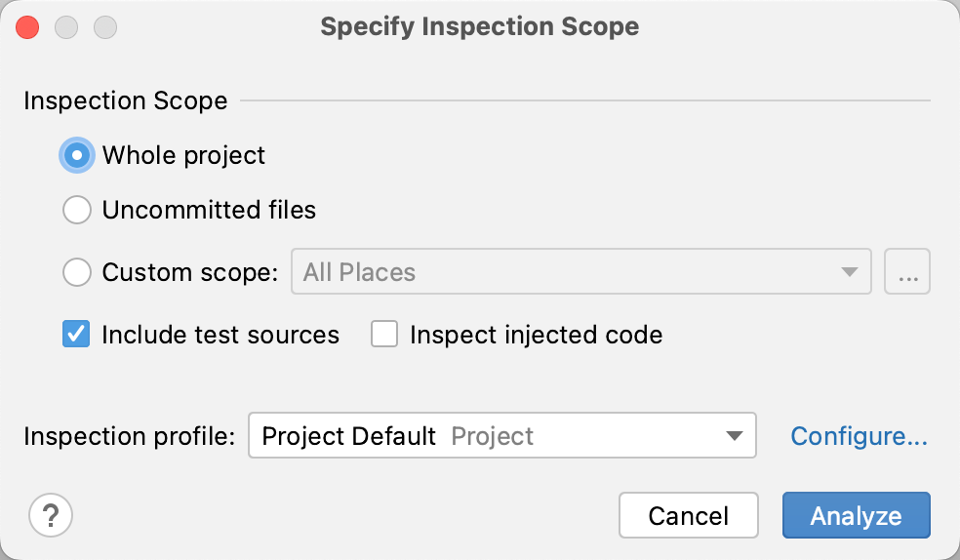Select the Custom scope radio button
960x560 pixels.
(x=77, y=272)
